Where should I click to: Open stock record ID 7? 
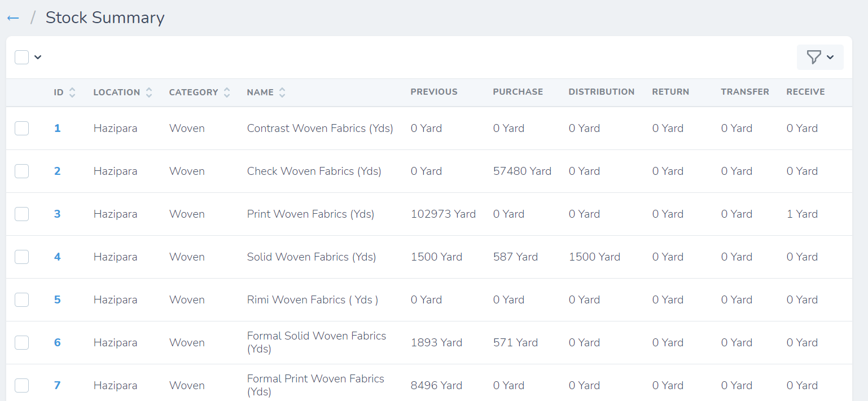(57, 385)
